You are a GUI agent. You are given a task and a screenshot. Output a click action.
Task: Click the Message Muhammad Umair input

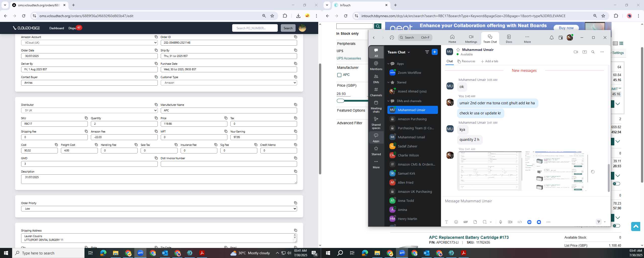(x=526, y=201)
